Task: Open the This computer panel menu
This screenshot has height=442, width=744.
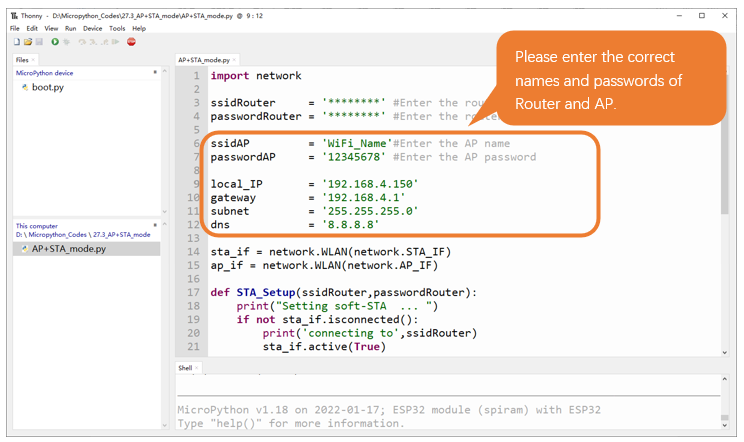Action: 155,225
